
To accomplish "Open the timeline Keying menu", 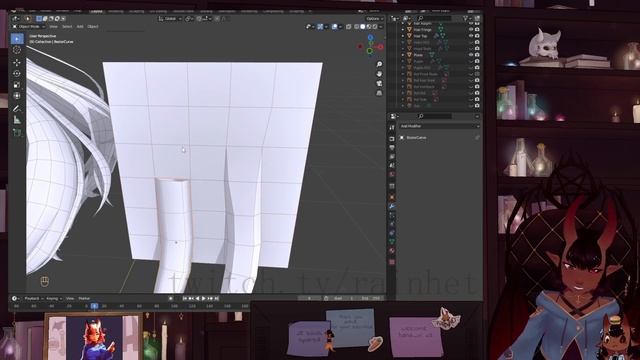I will point(53,298).
